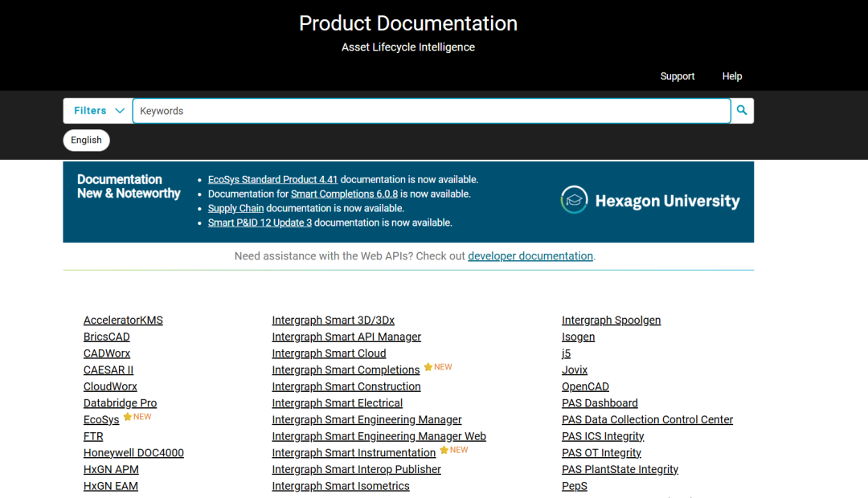Open PAS OT Integrity link
This screenshot has width=868, height=498.
tap(601, 453)
